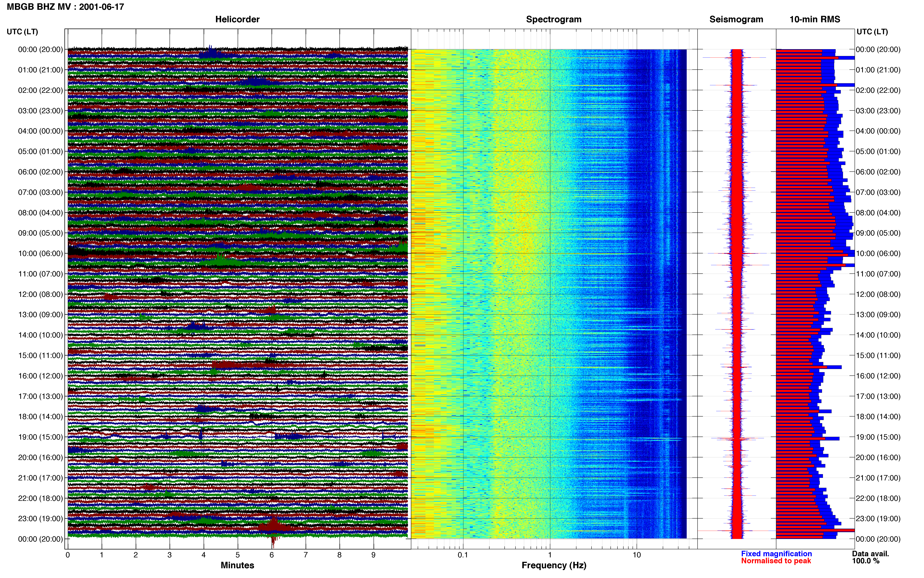Viewport: 924px width, 578px height.
Task: Click left time label '16:00 (12:00)'
Action: click(41, 376)
